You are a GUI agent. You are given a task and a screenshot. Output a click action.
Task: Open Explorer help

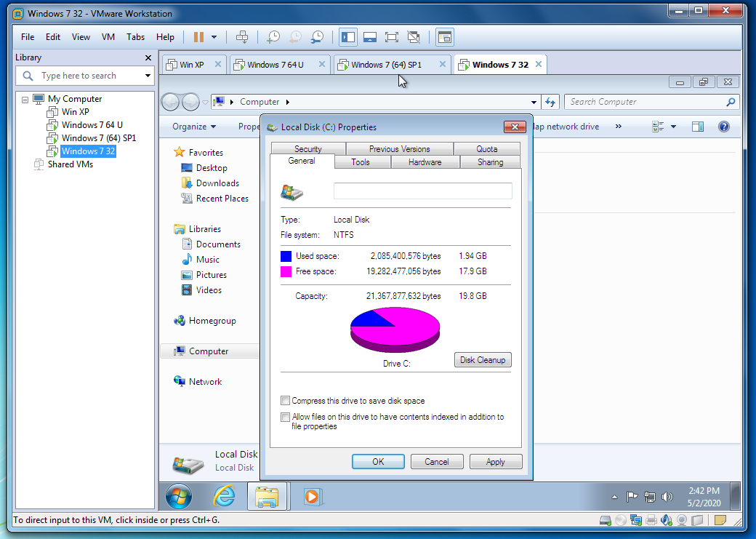click(724, 127)
